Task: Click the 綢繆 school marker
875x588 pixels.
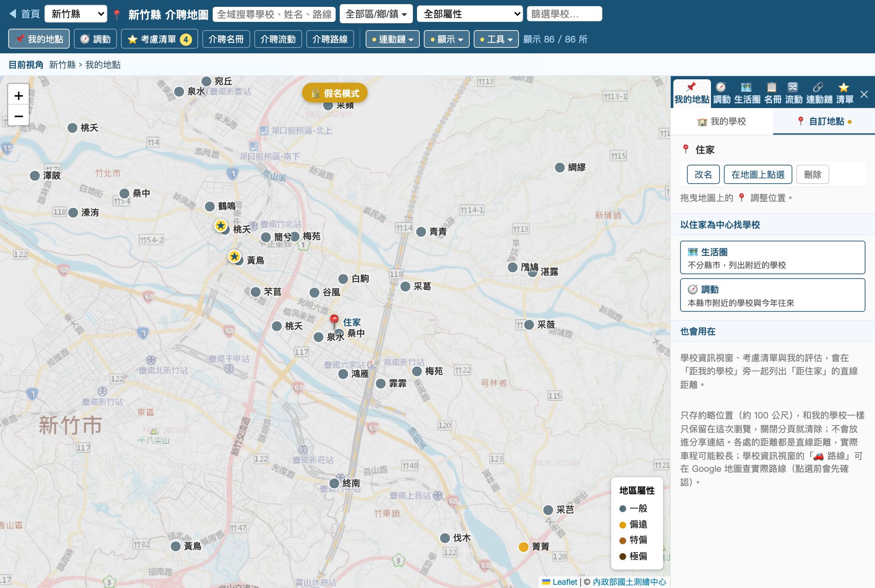Action: (x=560, y=167)
